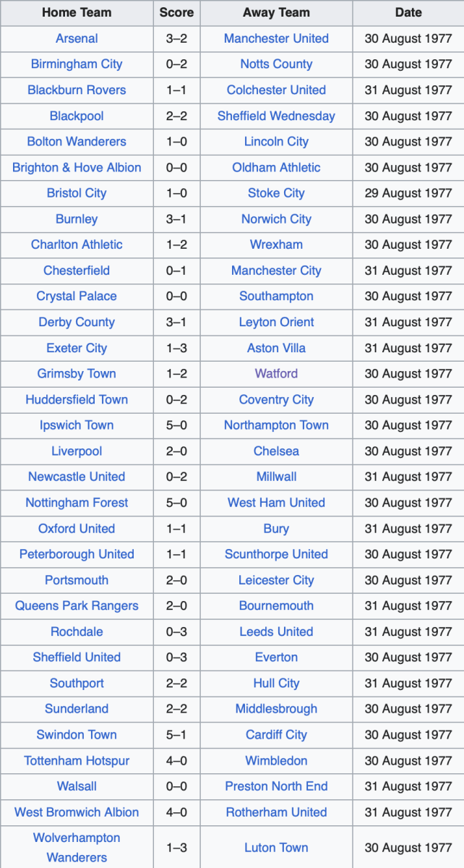The height and width of the screenshot is (868, 464).
Task: Click the Luton Town link
Action: click(276, 848)
